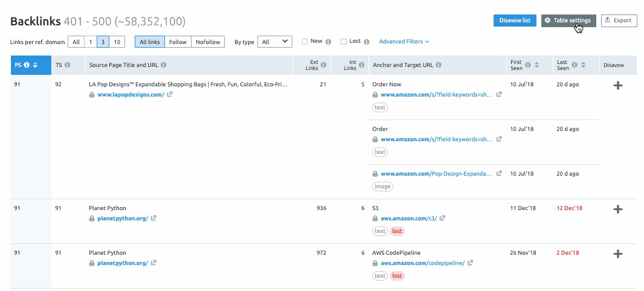This screenshot has width=644, height=291.
Task: Open the By type dropdown
Action: pyautogui.click(x=274, y=42)
